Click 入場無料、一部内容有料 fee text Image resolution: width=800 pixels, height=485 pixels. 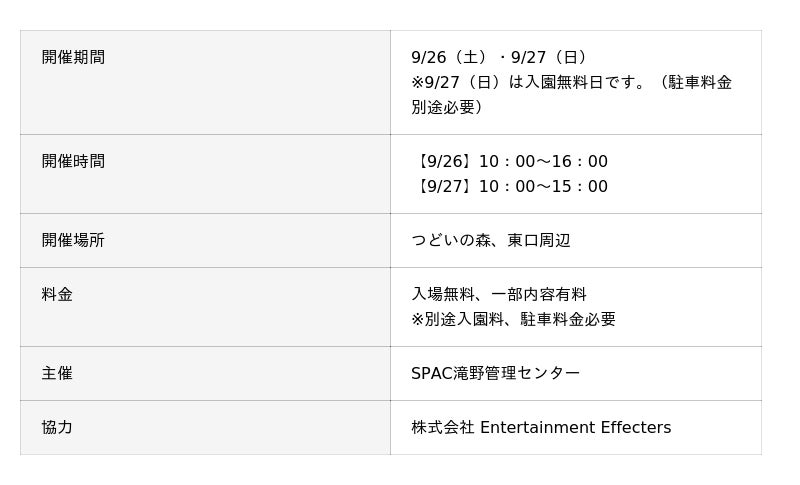point(499,294)
